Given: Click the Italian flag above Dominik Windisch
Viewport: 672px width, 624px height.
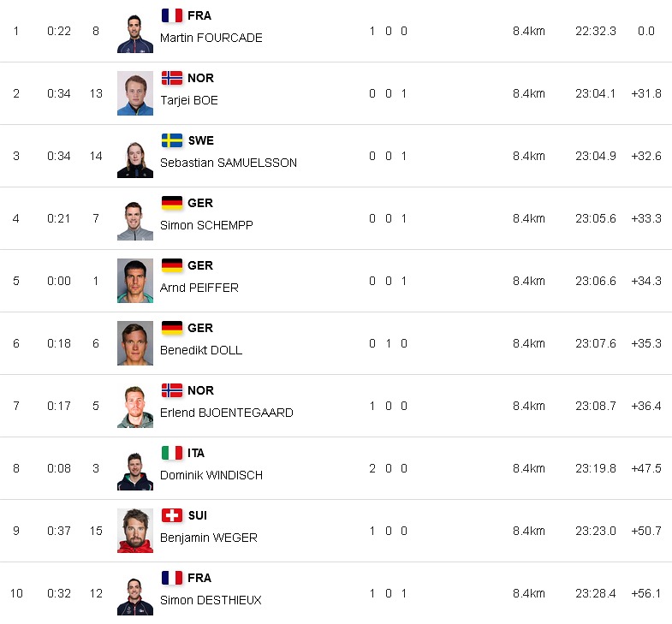Looking at the screenshot, I should (172, 453).
